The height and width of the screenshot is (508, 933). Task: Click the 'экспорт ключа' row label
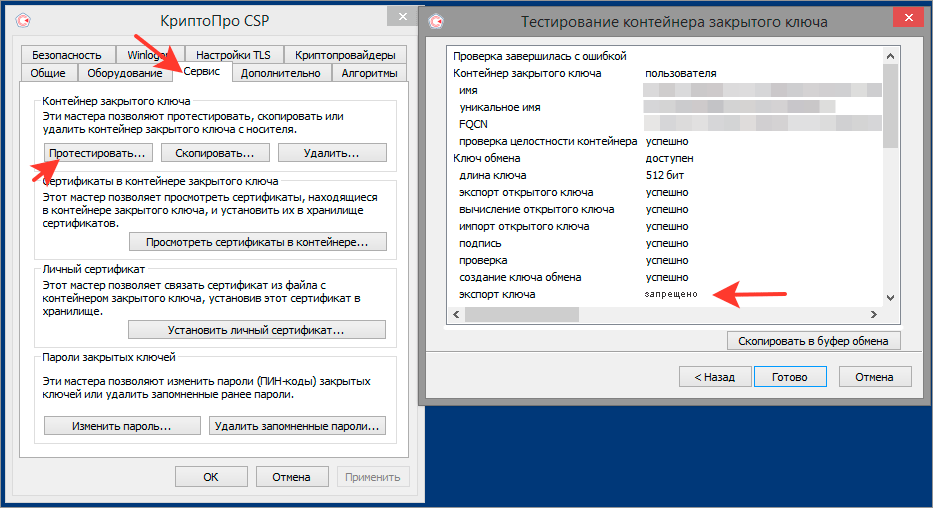(497, 294)
